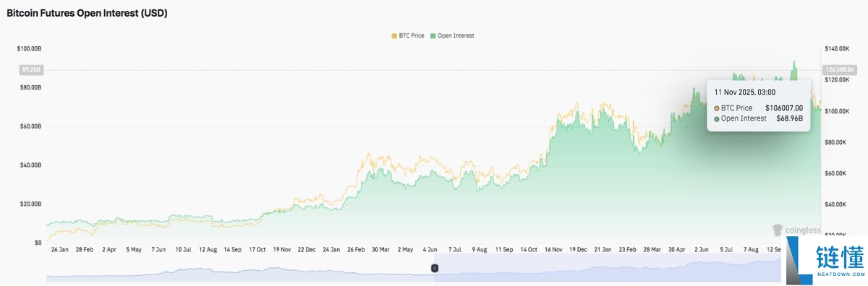Click the $100.00B left axis label
868x286 pixels.
tap(30, 48)
